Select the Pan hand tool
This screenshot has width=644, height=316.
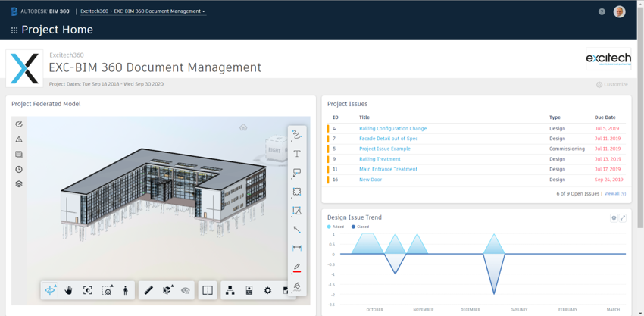click(69, 290)
